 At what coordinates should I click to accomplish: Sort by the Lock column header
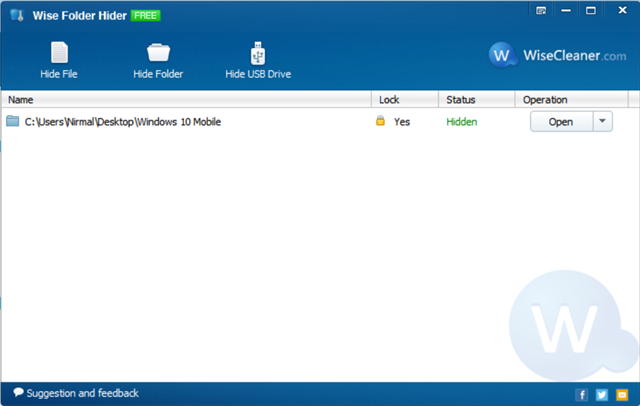(x=405, y=100)
